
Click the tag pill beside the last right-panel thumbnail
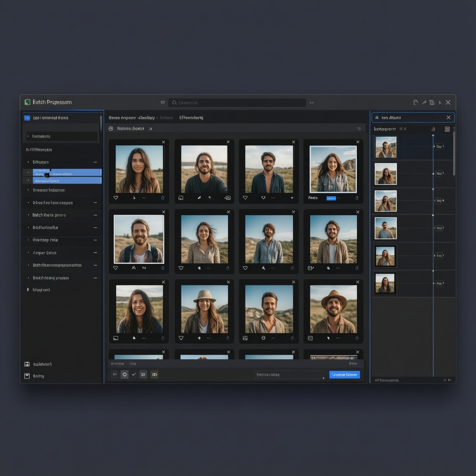439,284
